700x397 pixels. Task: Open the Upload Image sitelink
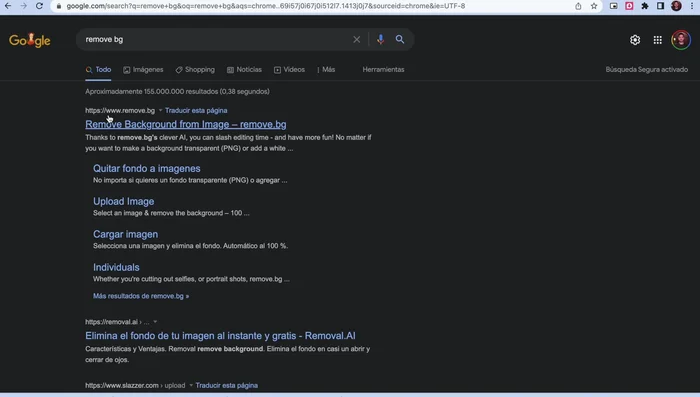click(x=124, y=201)
